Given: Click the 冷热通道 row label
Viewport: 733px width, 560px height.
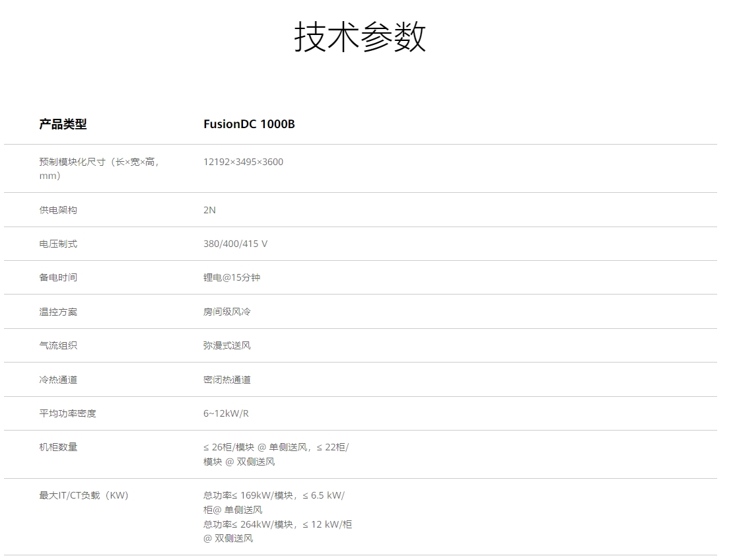Looking at the screenshot, I should [58, 380].
